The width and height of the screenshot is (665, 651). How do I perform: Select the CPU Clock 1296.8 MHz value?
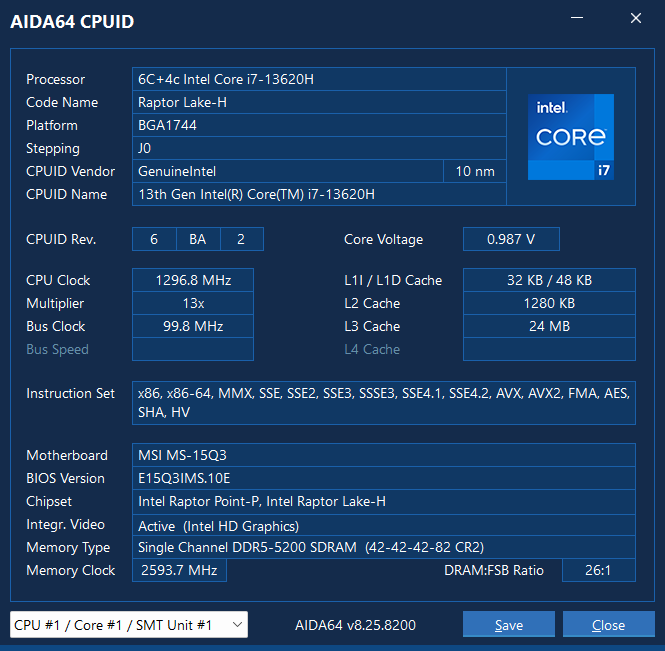pyautogui.click(x=192, y=280)
